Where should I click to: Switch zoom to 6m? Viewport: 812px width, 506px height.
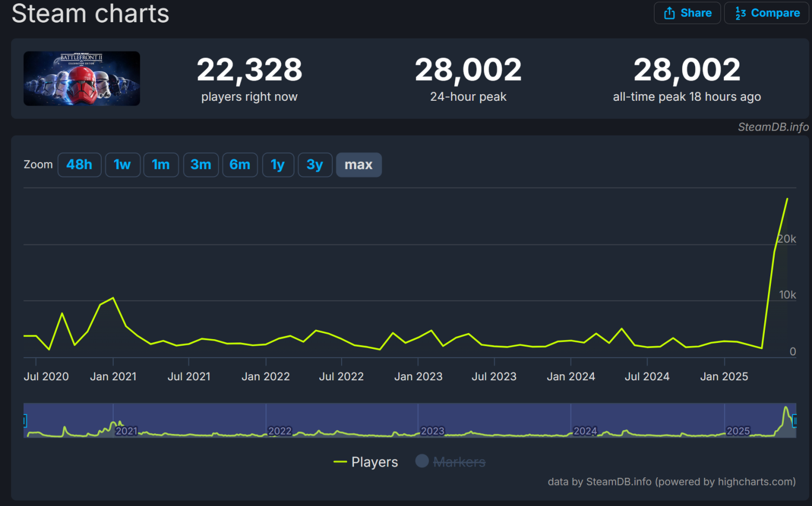240,165
